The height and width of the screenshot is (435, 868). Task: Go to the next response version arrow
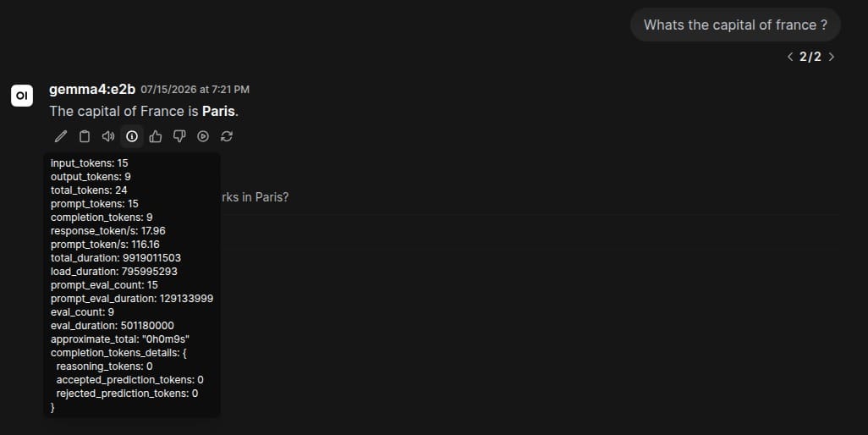point(831,57)
